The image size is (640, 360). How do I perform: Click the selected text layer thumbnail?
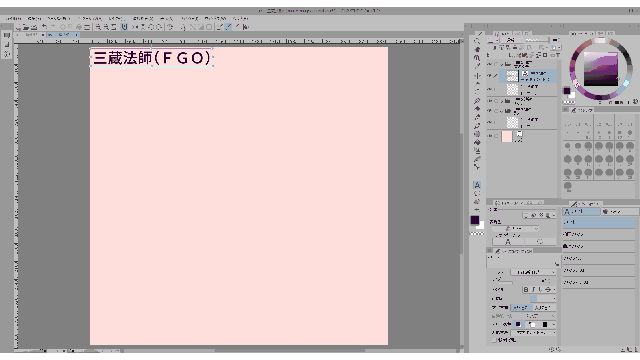(512, 76)
